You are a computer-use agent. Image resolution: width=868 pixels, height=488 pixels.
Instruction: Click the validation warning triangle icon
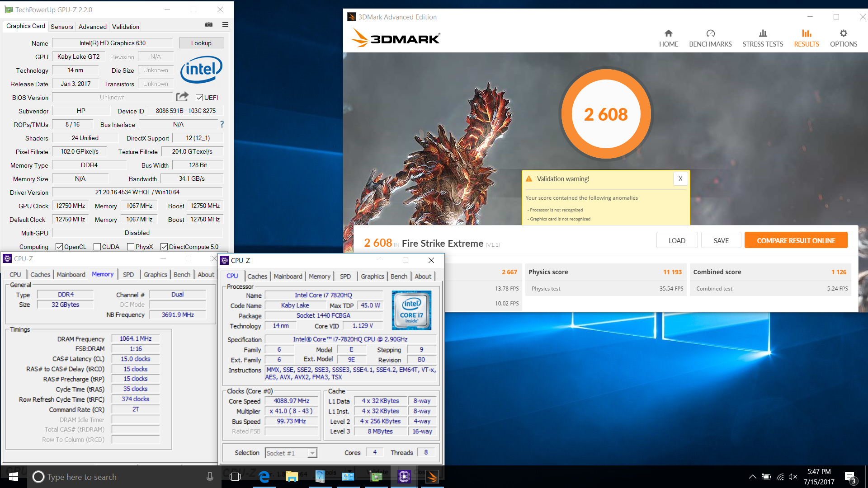click(x=529, y=179)
